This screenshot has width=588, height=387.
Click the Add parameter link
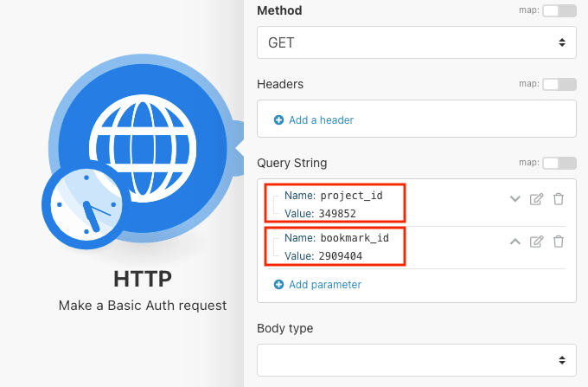(x=324, y=285)
